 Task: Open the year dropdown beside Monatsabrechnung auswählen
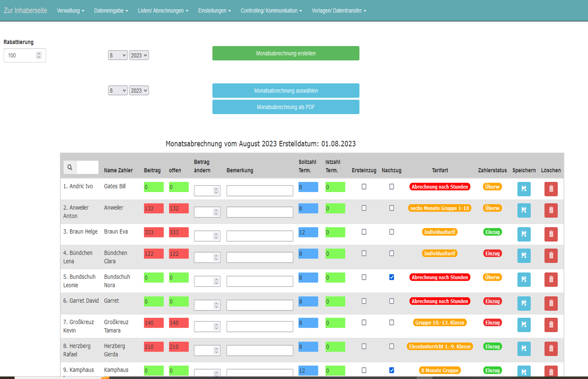tap(139, 91)
